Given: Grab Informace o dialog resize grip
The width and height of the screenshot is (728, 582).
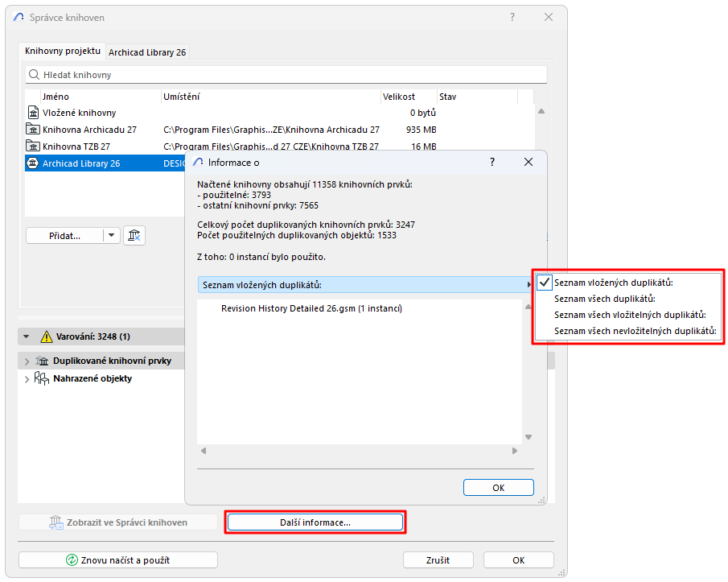Looking at the screenshot, I should coord(541,500).
